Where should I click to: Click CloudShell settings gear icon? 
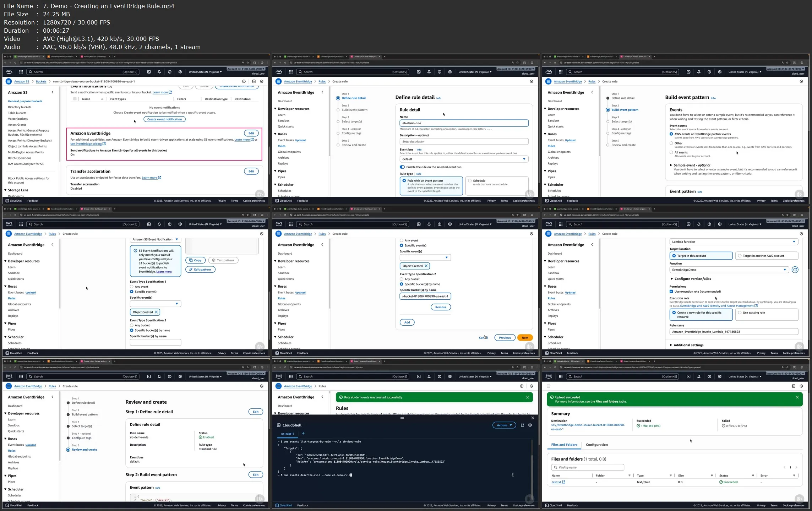530,425
